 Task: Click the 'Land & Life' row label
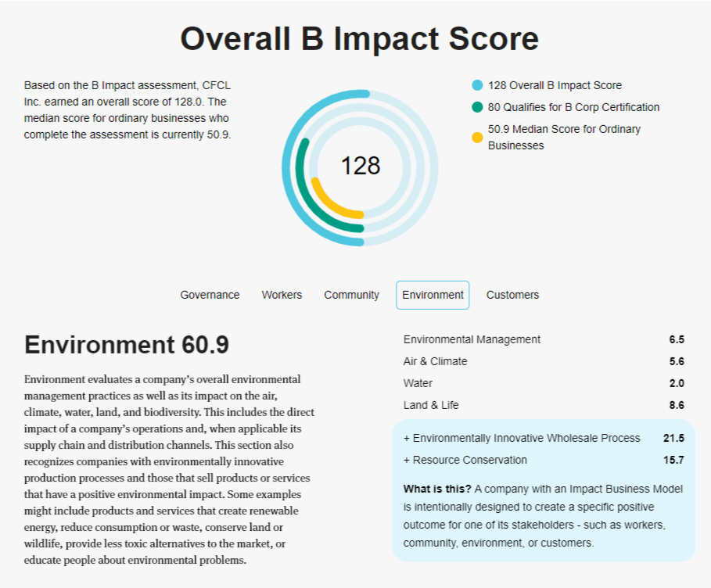point(431,405)
